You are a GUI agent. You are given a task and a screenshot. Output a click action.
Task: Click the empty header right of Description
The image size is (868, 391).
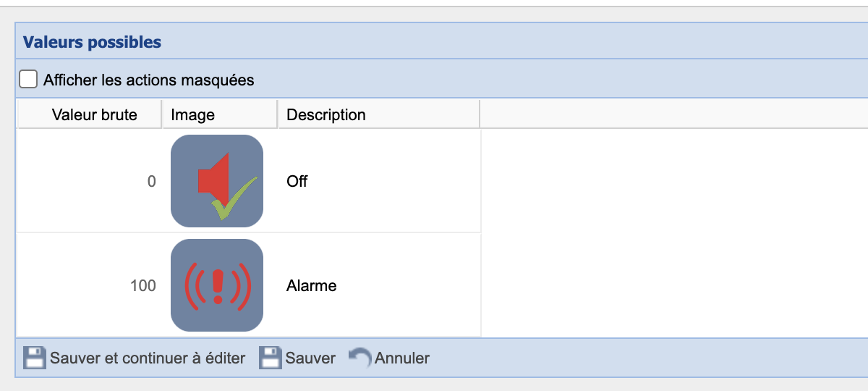pyautogui.click(x=673, y=114)
